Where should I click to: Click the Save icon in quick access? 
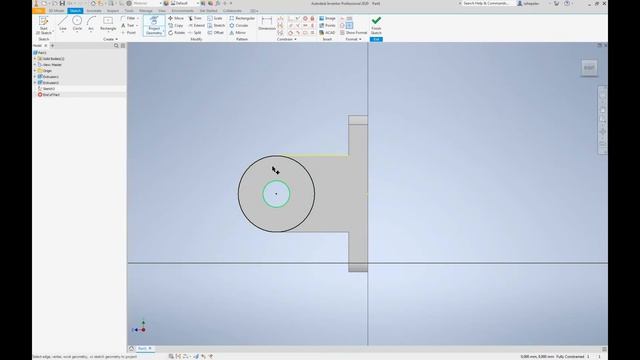tap(62, 3)
